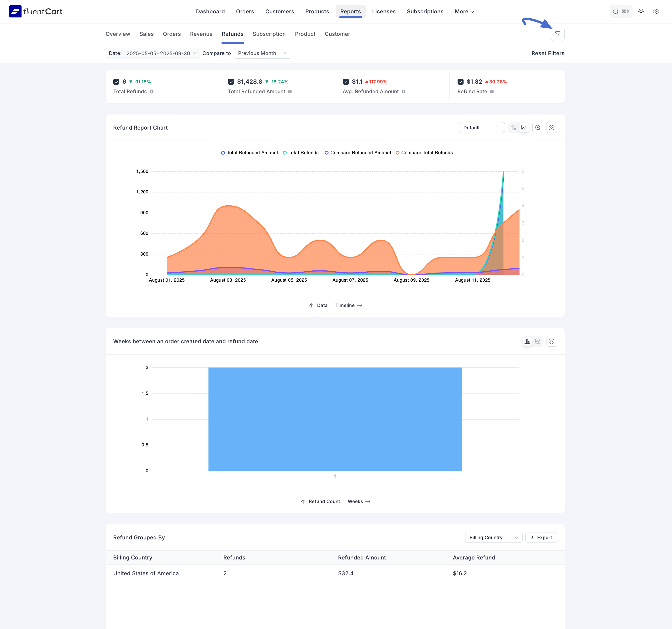Expand the Previous Month compare dropdown
Image resolution: width=672 pixels, height=629 pixels.
tap(262, 53)
